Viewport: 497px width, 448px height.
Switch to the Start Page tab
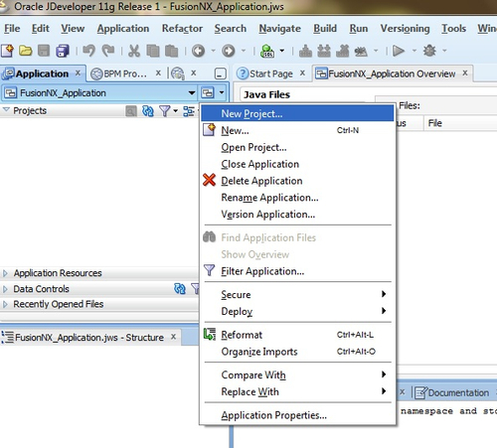[x=271, y=74]
